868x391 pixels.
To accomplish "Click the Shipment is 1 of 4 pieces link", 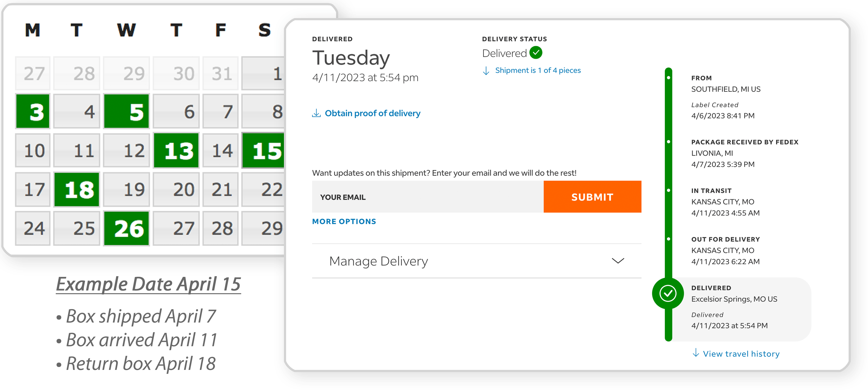I will (538, 70).
